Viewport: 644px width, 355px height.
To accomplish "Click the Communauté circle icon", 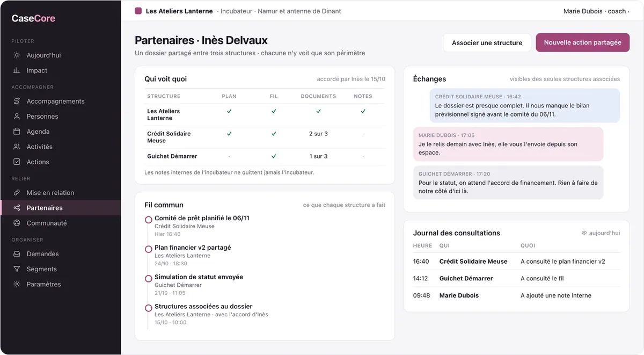I will click(17, 223).
